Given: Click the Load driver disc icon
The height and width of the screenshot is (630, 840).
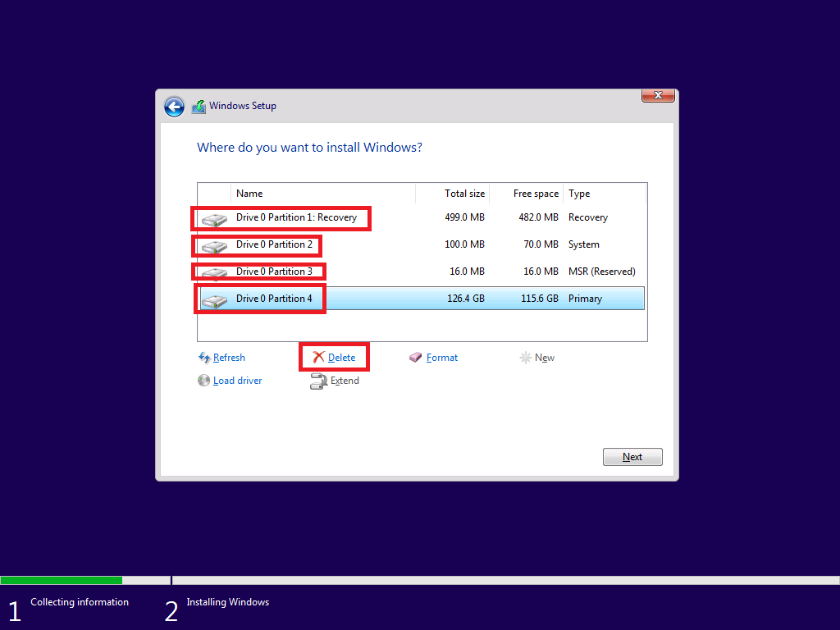Looking at the screenshot, I should (x=203, y=381).
